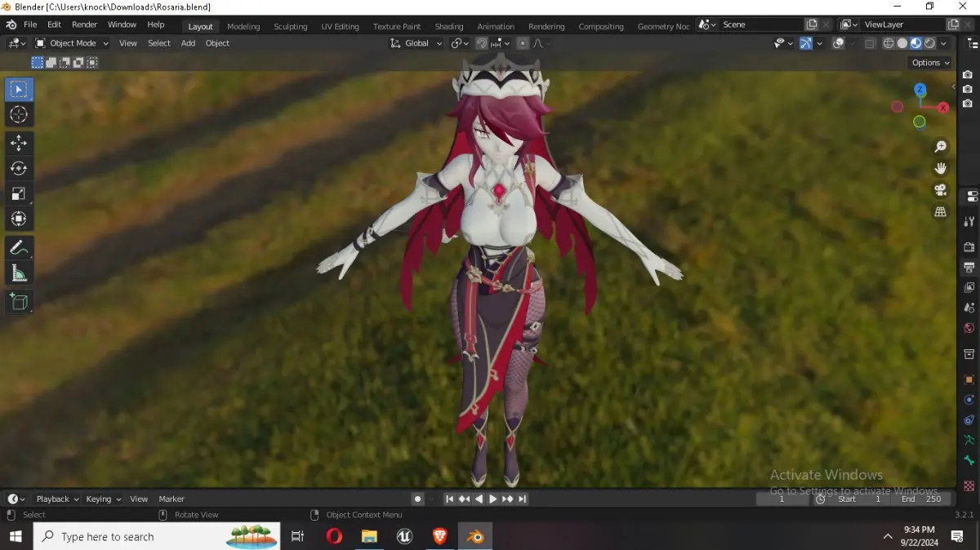Switch to wireframe viewport shading
The width and height of the screenshot is (980, 550).
[889, 43]
